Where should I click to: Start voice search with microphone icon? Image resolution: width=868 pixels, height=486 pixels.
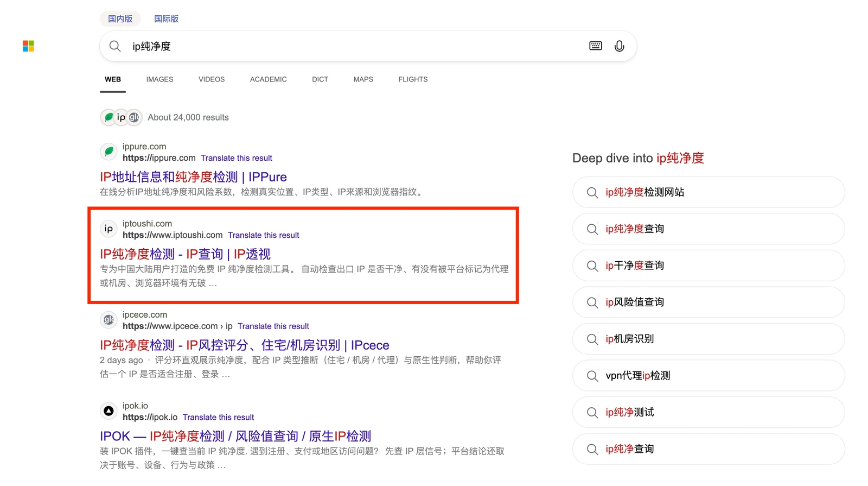point(619,46)
